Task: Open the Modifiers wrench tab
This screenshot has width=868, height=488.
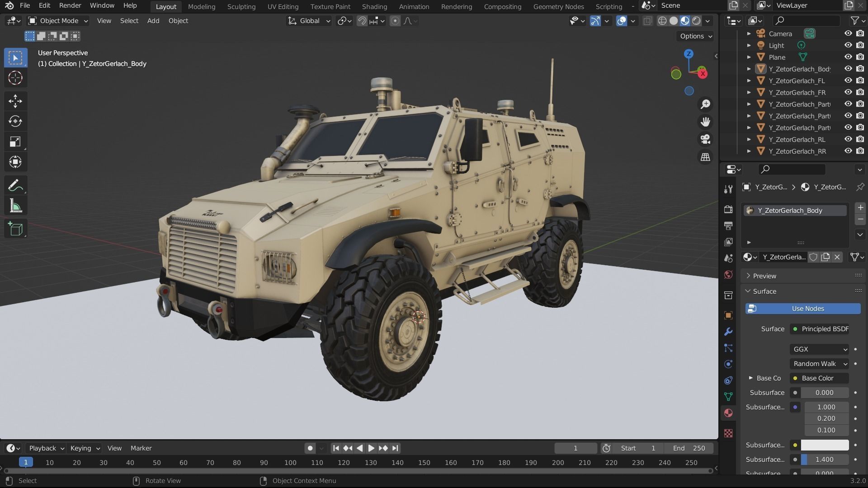Action: [x=728, y=332]
